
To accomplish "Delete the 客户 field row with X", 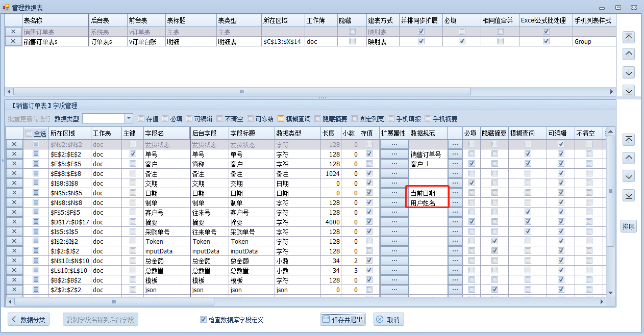I will click(14, 164).
